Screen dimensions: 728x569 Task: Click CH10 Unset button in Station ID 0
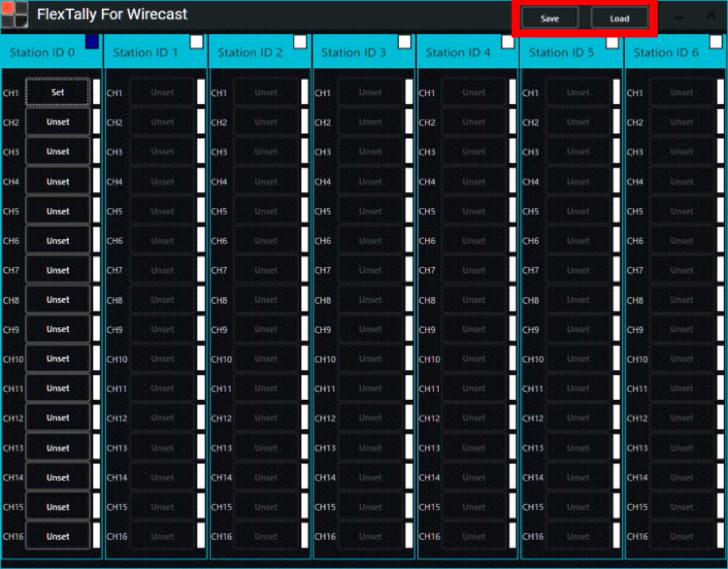click(57, 358)
